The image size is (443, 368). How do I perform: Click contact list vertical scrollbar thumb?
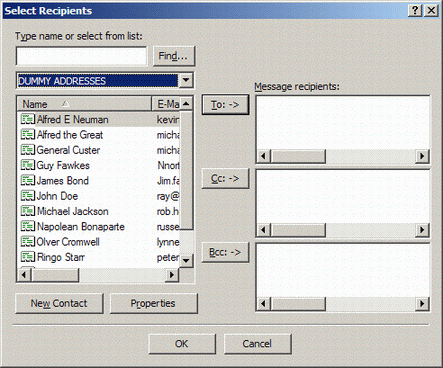186,170
